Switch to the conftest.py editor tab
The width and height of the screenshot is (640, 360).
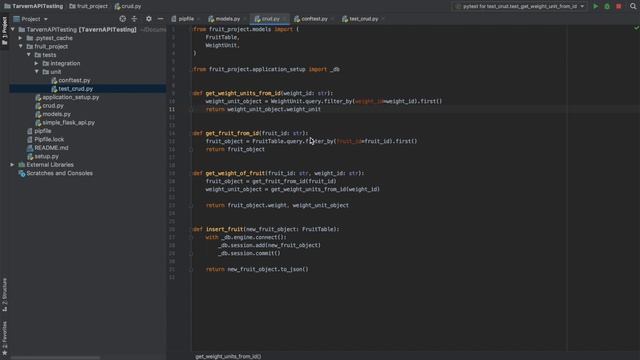coord(313,19)
